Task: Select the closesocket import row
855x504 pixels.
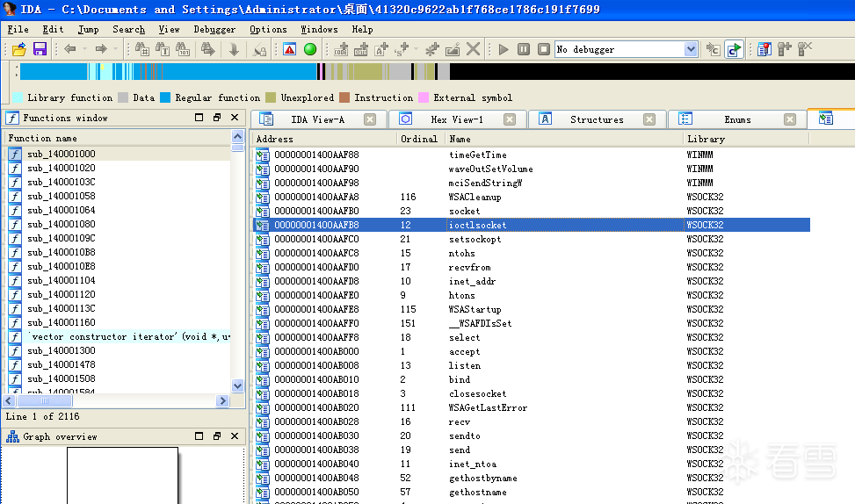Action: pyautogui.click(x=532, y=393)
